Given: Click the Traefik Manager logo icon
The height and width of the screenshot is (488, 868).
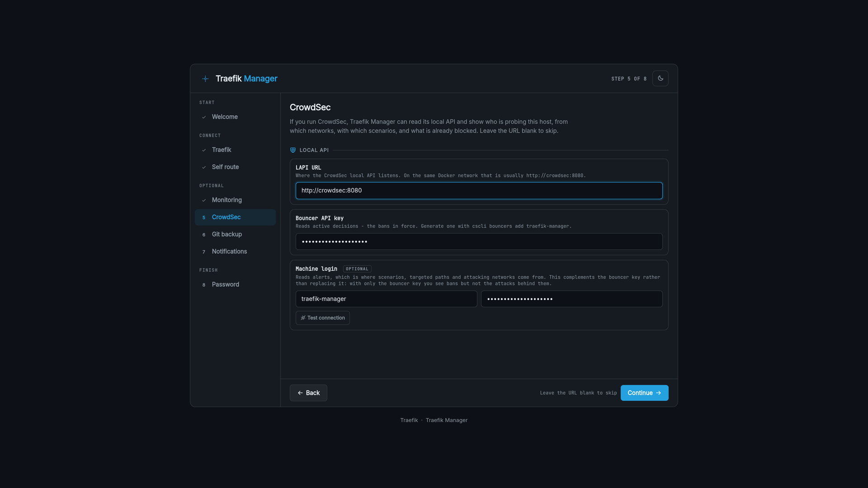Looking at the screenshot, I should pyautogui.click(x=205, y=79).
